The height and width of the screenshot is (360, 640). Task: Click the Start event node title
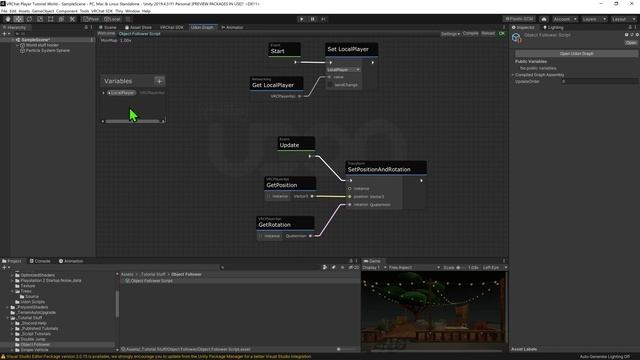278,51
